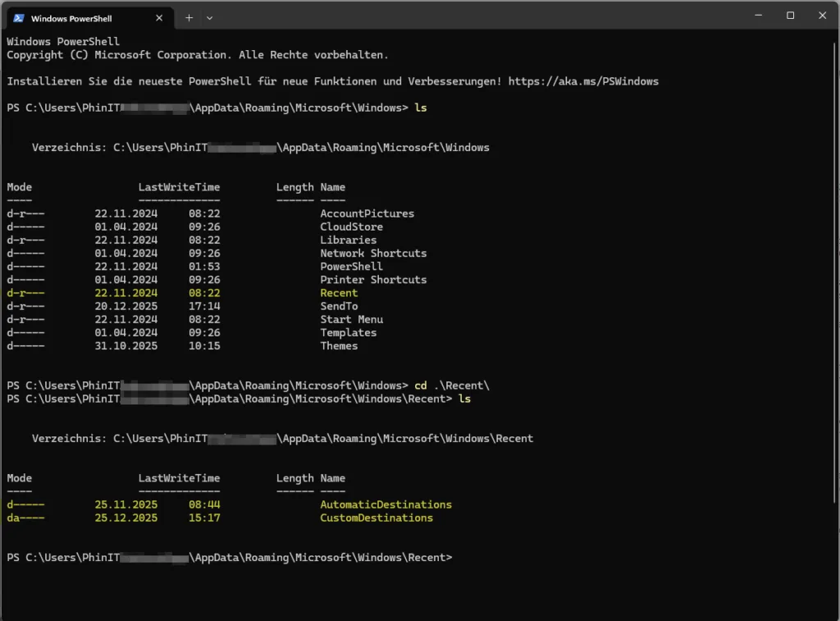Maximize the terminal window
The image size is (840, 621).
[x=790, y=16]
